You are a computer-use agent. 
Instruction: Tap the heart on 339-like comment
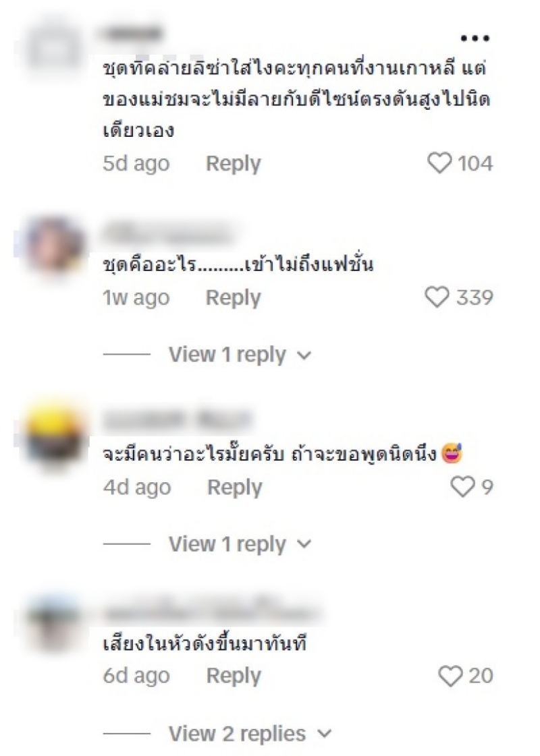[437, 297]
